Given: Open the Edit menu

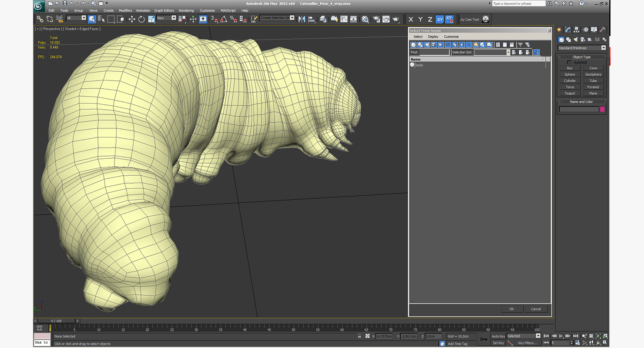Looking at the screenshot, I should pos(51,10).
